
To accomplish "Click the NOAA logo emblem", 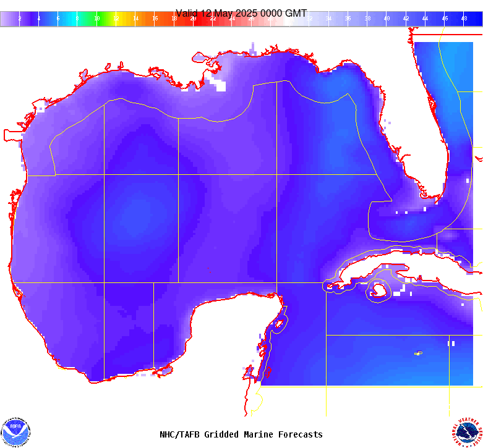I will pos(15,433).
